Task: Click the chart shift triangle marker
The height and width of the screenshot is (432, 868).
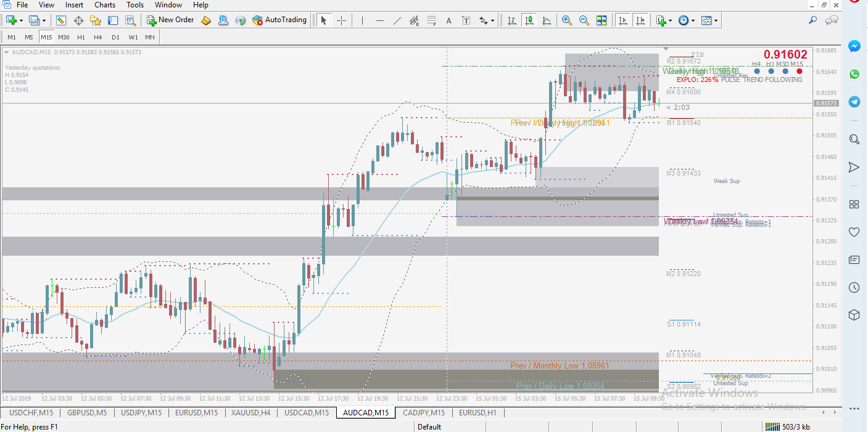Action: [x=665, y=49]
